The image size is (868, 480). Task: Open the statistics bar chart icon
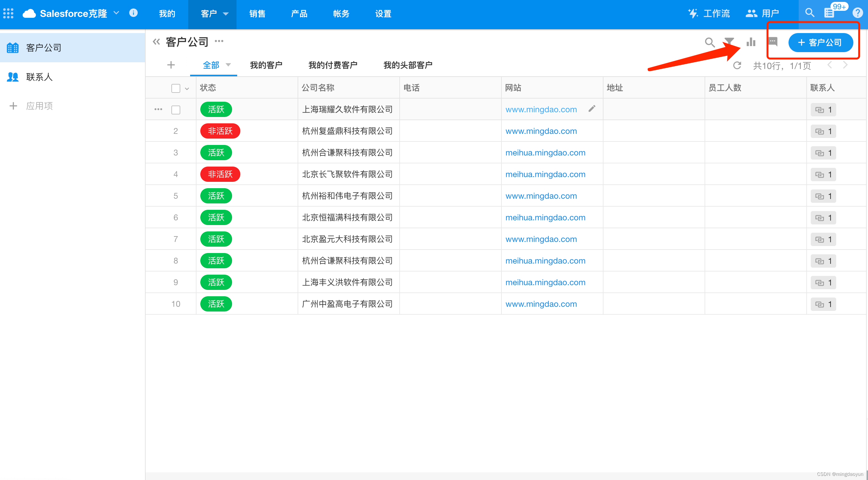pyautogui.click(x=751, y=42)
